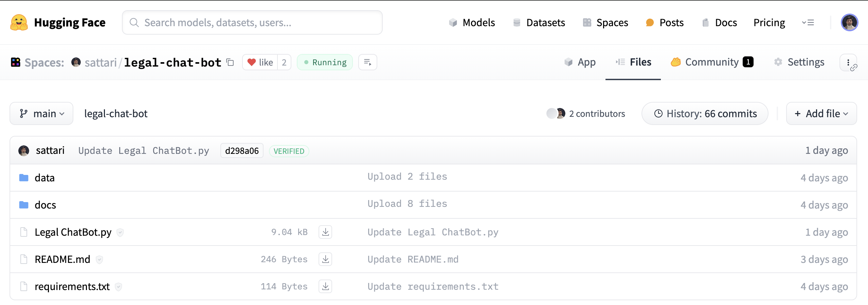Open the three-dot more options menu
Image resolution: width=868 pixels, height=305 pixels.
pos(848,62)
